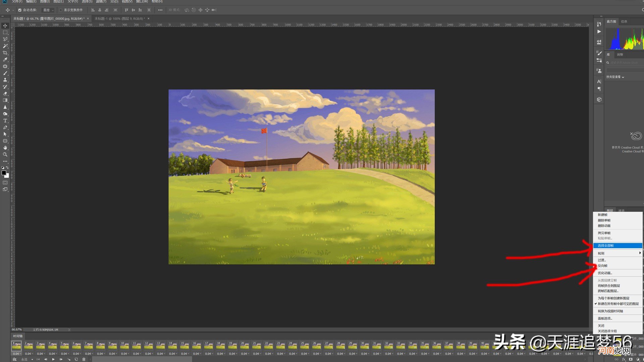The width and height of the screenshot is (644, 362).
Task: Open the Actions panel play icon
Action: [599, 32]
